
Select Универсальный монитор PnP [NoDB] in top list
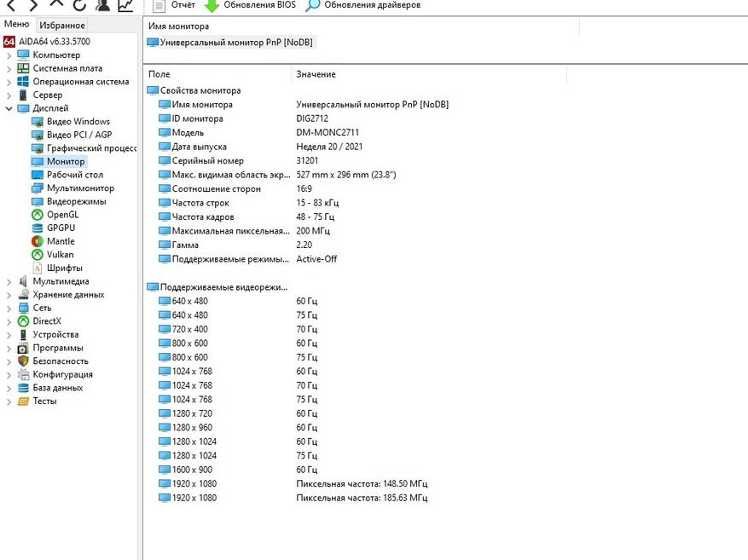[x=230, y=43]
